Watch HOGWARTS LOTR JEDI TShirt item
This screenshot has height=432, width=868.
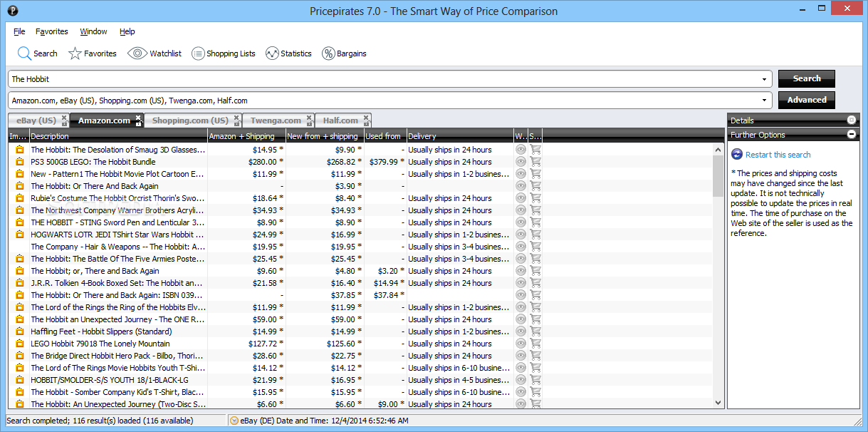tap(521, 235)
